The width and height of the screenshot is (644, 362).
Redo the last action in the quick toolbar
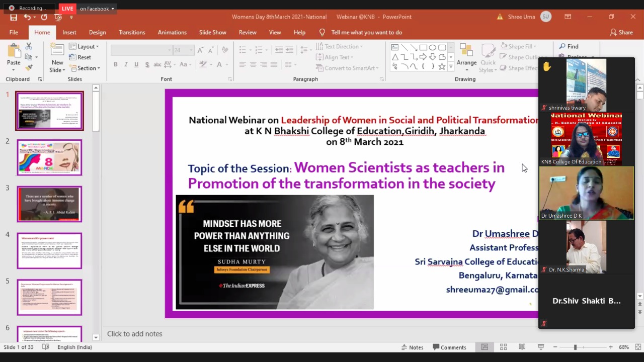coord(44,17)
